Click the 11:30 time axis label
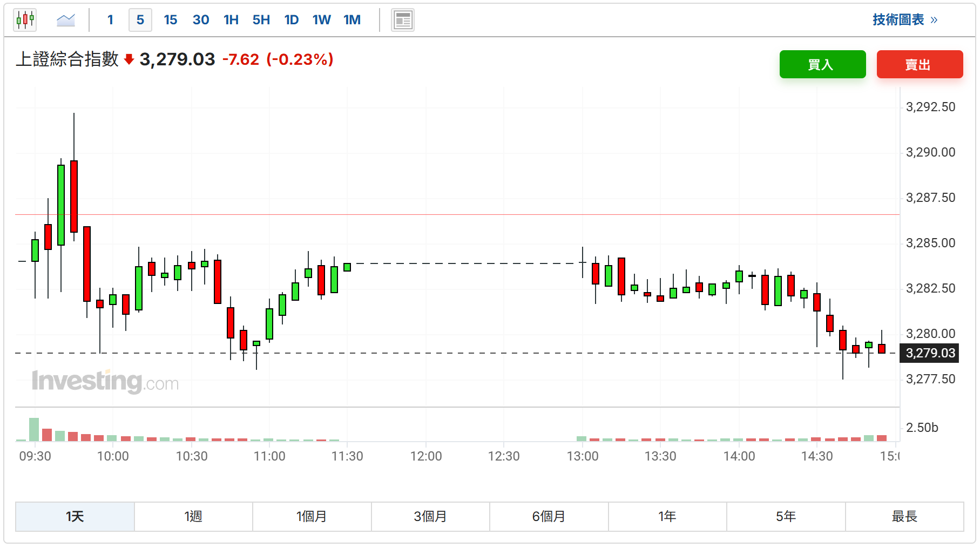This screenshot has height=548, width=980. click(x=347, y=456)
